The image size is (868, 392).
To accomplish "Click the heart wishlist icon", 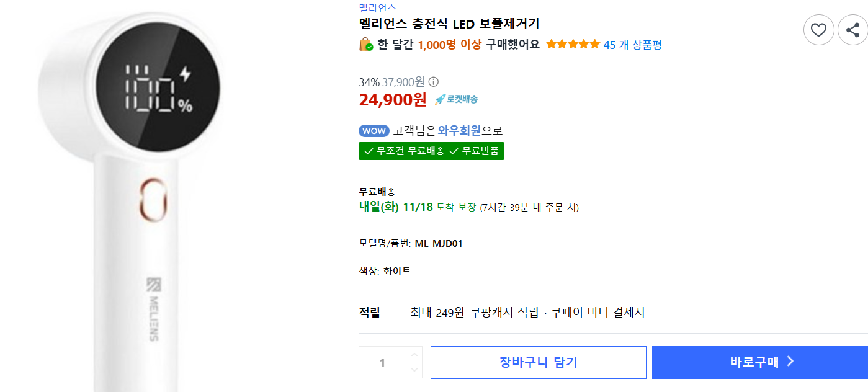I will coord(818,29).
